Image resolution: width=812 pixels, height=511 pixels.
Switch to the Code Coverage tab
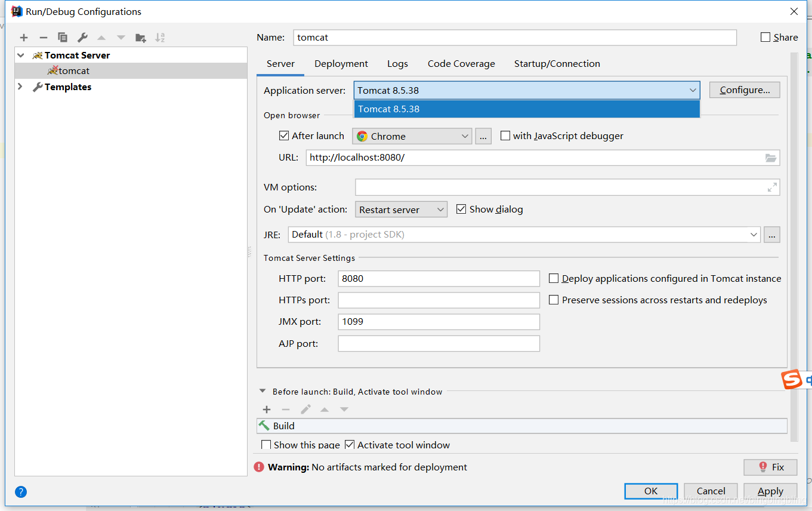(461, 64)
